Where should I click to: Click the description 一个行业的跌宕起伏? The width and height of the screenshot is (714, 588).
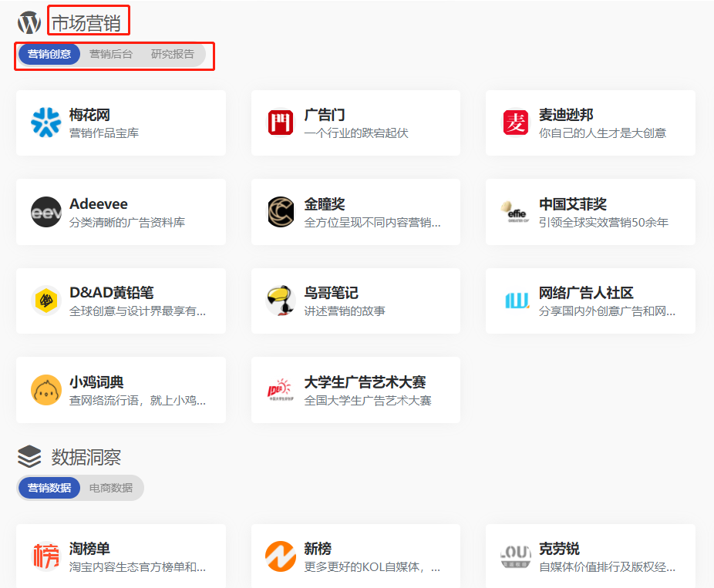point(356,133)
